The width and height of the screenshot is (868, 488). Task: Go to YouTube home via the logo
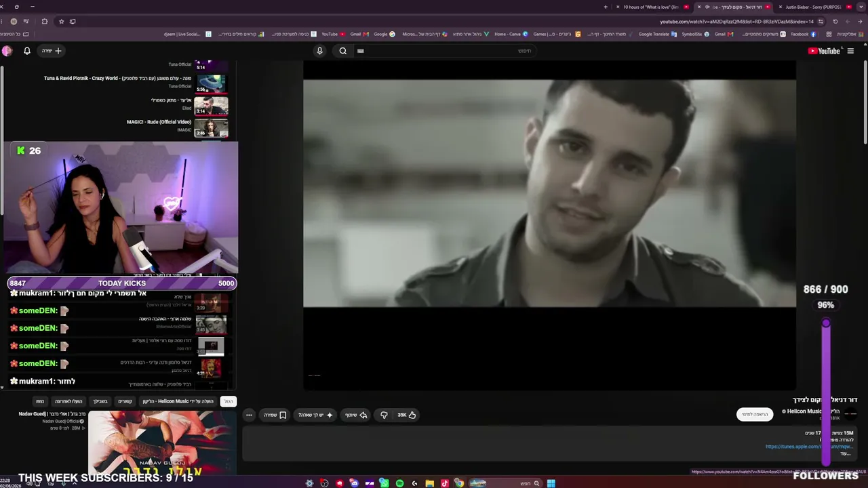tap(825, 51)
